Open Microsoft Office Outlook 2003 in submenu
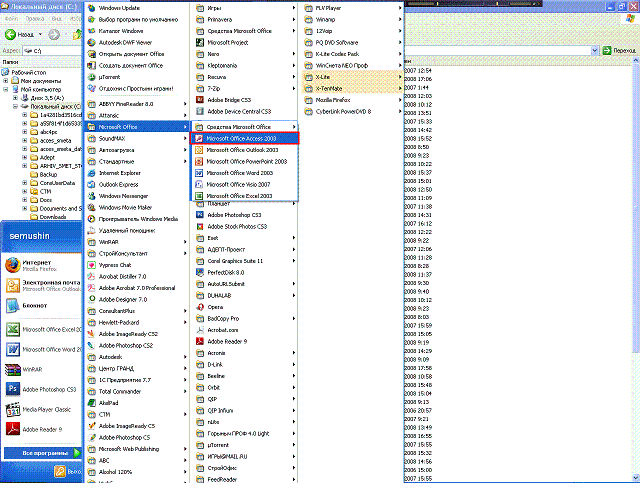 (245, 150)
